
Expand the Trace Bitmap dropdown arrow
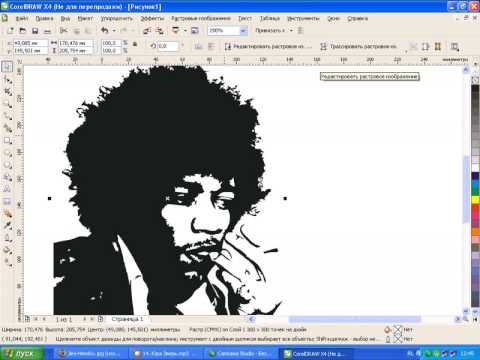click(406, 51)
